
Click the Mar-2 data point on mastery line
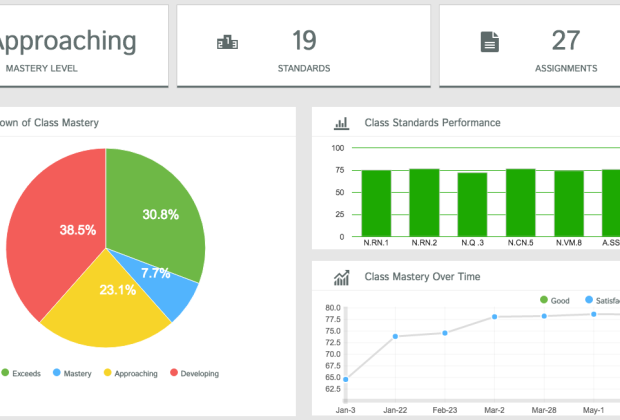tap(494, 317)
